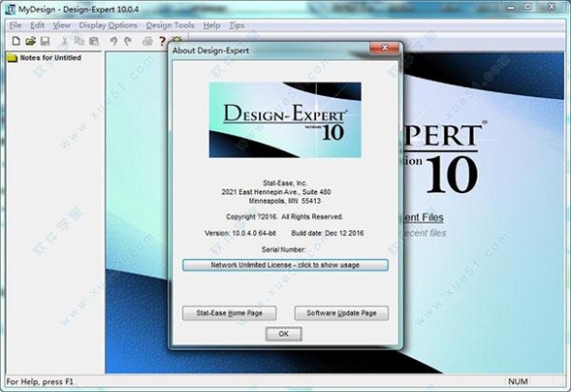Open the Display Options menu
Screen dimensions: 571x392
tap(108, 25)
